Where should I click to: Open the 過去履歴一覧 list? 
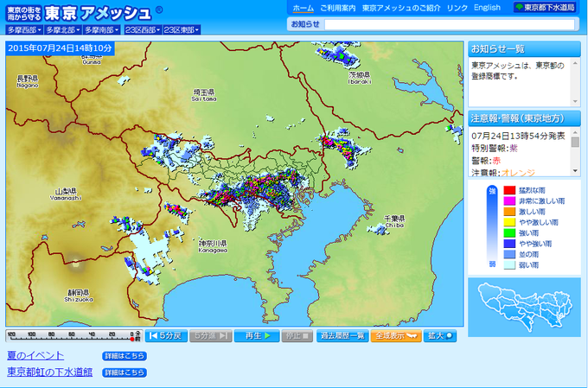(342, 336)
